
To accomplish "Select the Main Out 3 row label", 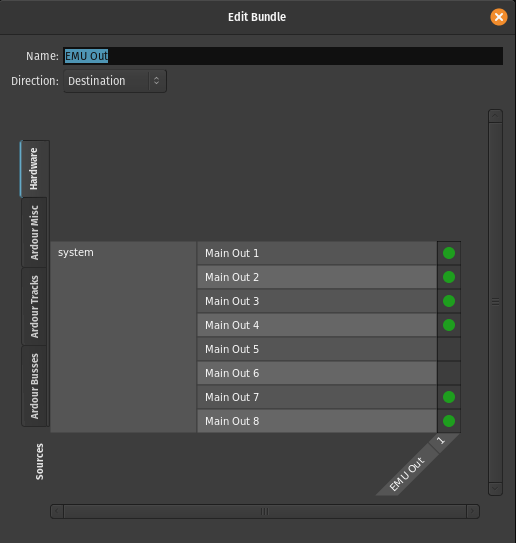I will click(x=317, y=301).
